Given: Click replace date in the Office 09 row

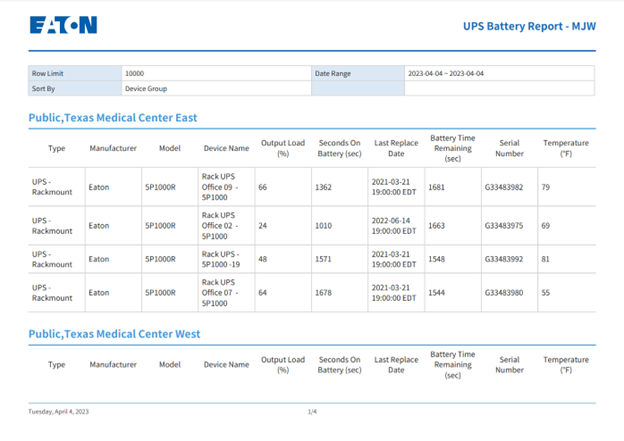Looking at the screenshot, I should (x=394, y=187).
